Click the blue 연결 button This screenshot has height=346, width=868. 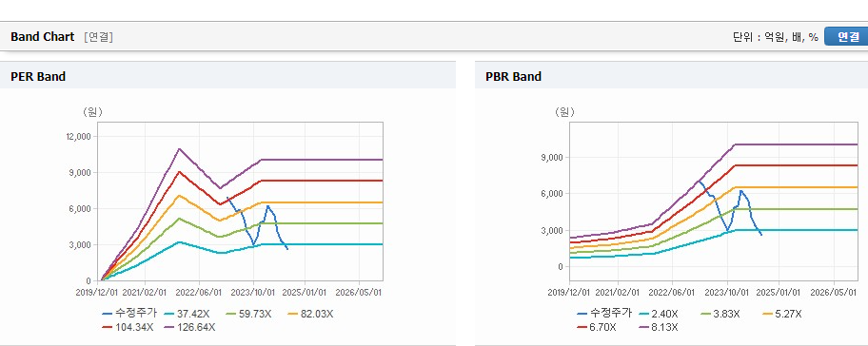[845, 36]
